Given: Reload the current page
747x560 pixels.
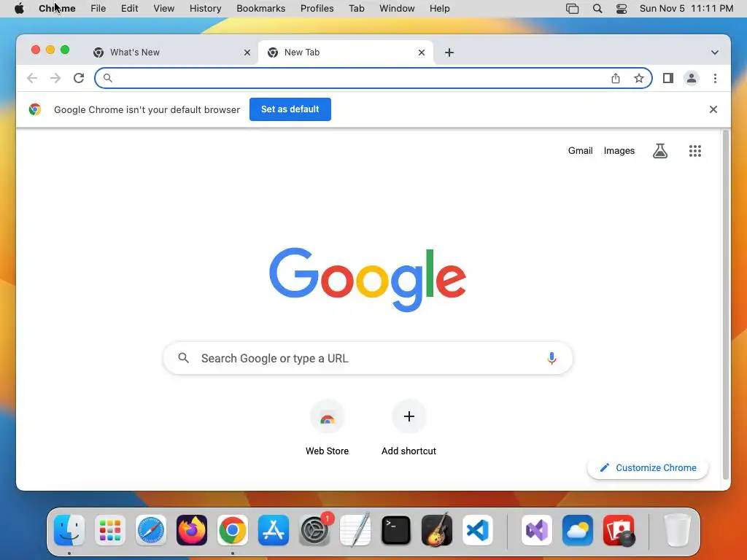Looking at the screenshot, I should 79,78.
